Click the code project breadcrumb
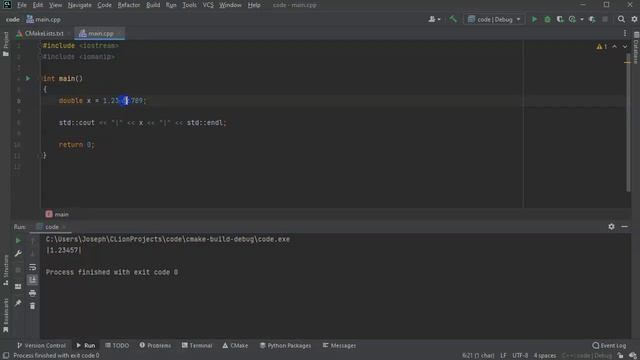 click(x=12, y=19)
